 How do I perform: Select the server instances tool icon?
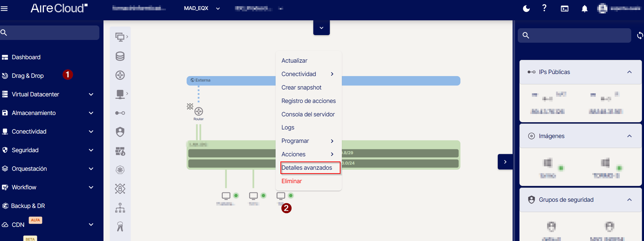point(120,37)
